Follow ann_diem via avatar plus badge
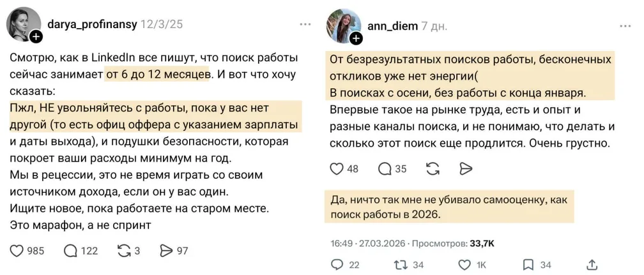644x275 pixels. [x=356, y=38]
